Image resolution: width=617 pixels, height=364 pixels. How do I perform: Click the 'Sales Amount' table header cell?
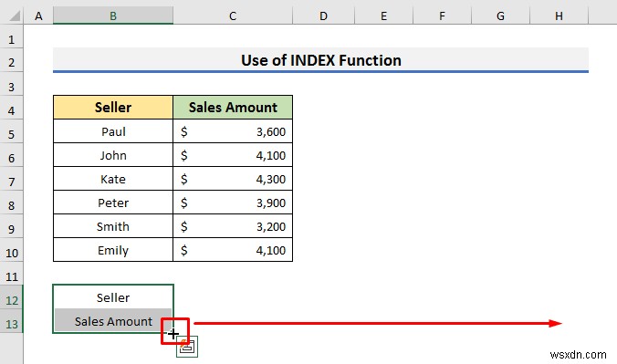[233, 107]
